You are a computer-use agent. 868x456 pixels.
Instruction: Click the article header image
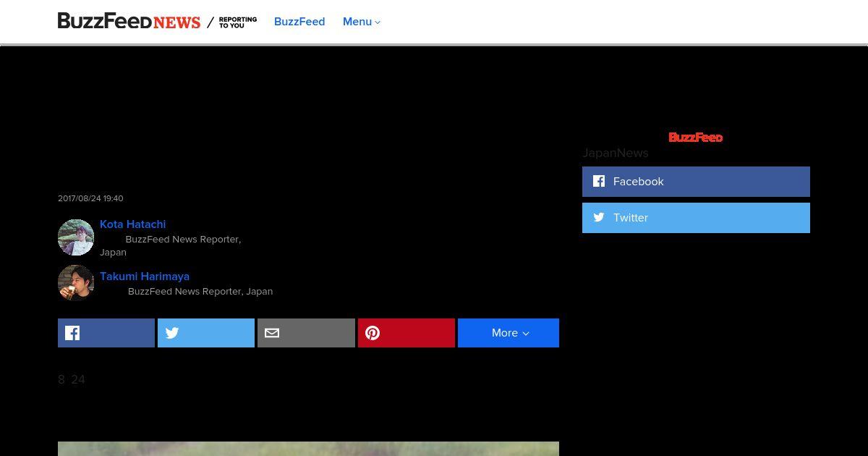308,449
